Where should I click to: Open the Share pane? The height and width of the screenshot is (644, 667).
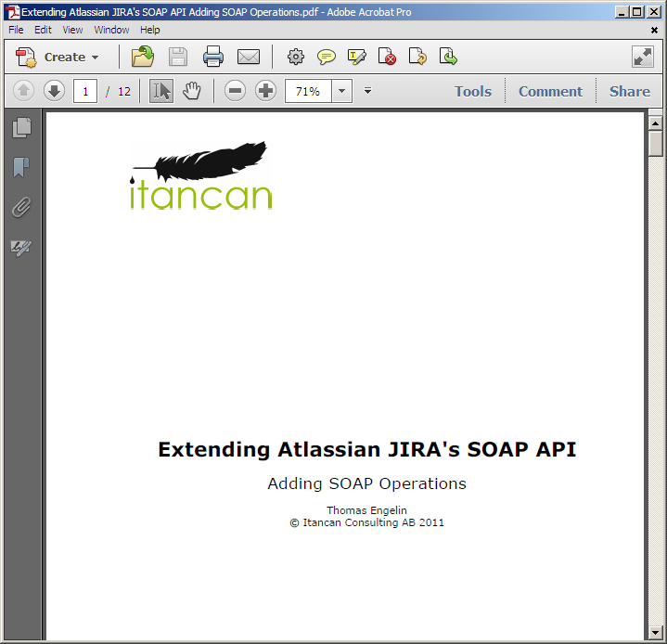pos(630,92)
